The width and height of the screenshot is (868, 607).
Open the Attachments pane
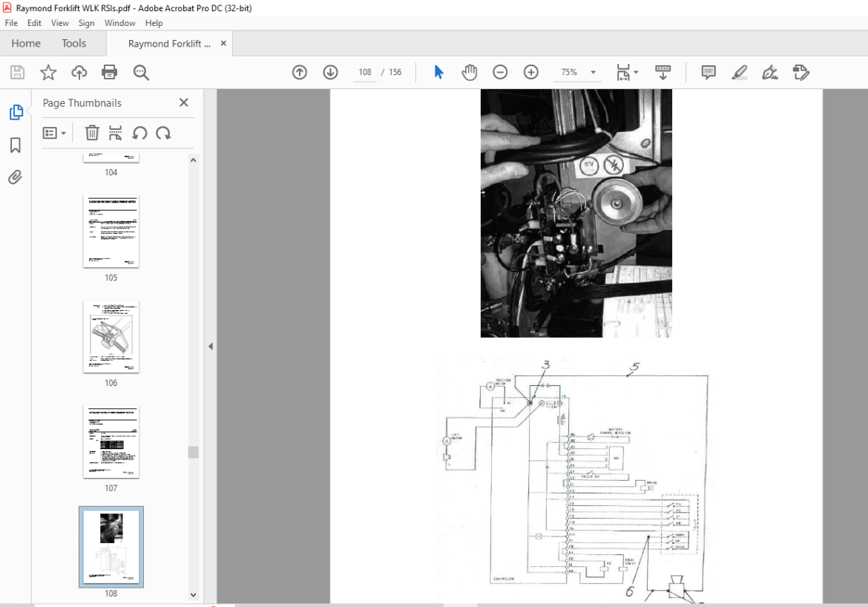16,177
